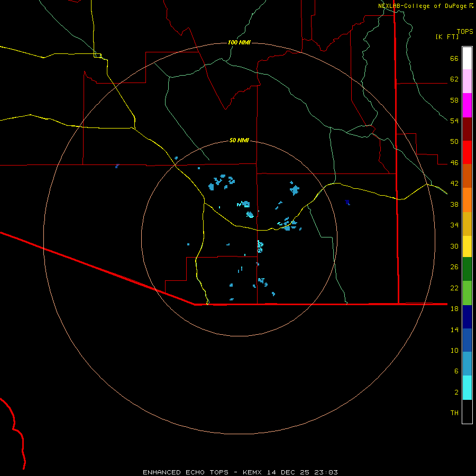
Task: Click the blue echo cluster near 50 NMI ring's northeast
Action: coord(294,189)
